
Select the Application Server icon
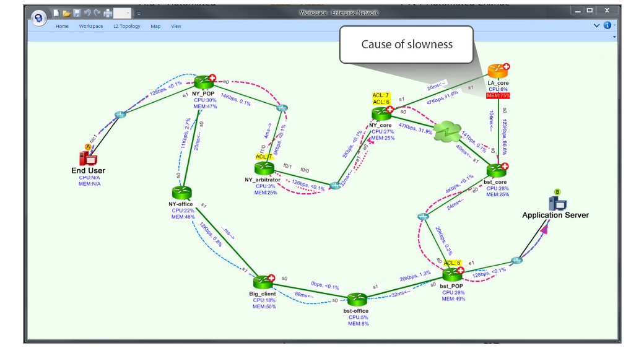(x=557, y=203)
